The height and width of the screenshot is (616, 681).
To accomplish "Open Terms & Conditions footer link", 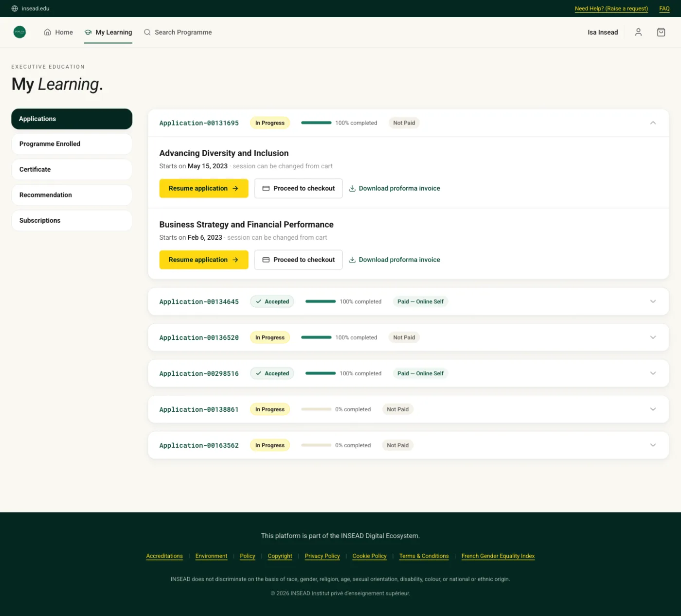I will point(424,556).
